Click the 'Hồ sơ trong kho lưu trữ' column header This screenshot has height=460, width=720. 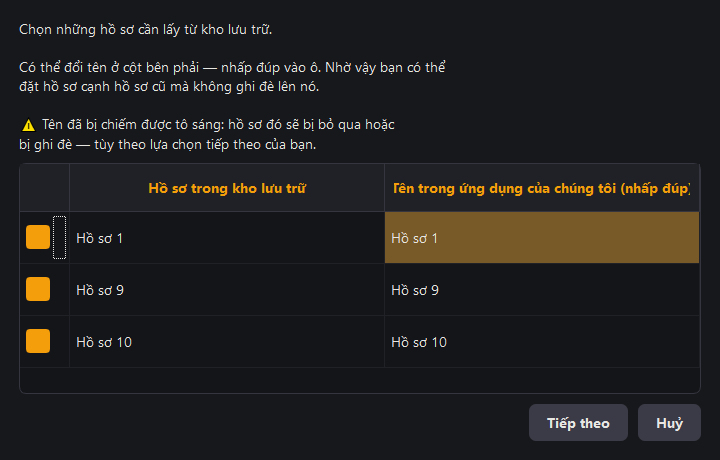tap(227, 188)
